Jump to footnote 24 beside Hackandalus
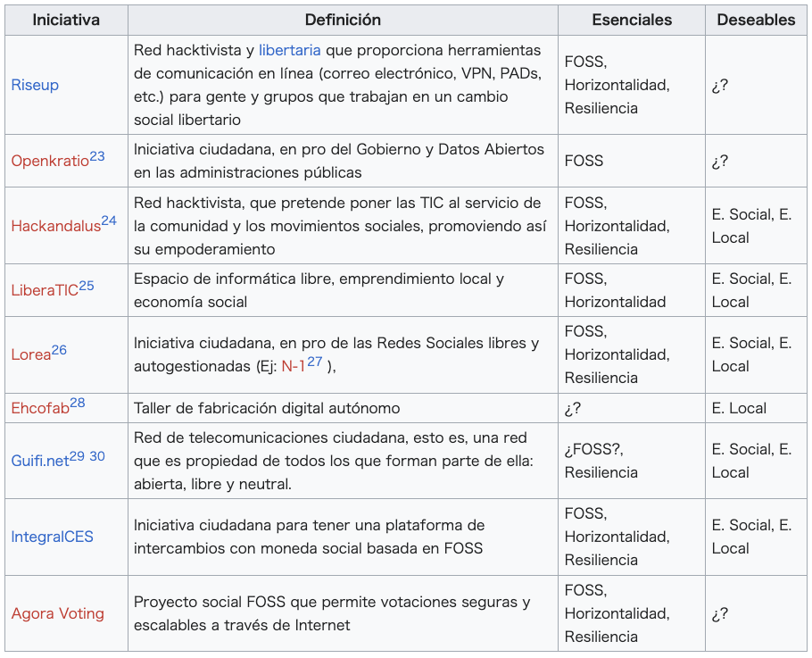812x658 pixels. [x=109, y=221]
